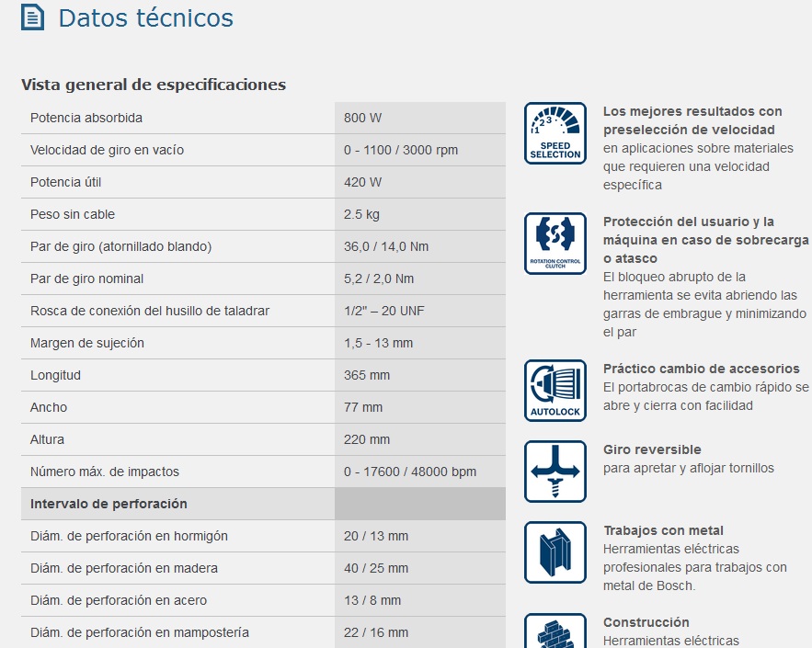
Task: Select the metal beam icon
Action: pos(555,552)
